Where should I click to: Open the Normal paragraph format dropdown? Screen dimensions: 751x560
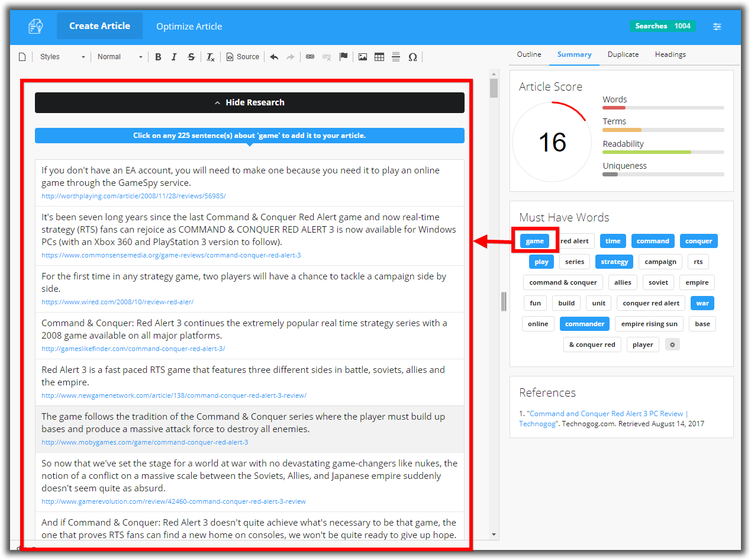pos(120,57)
